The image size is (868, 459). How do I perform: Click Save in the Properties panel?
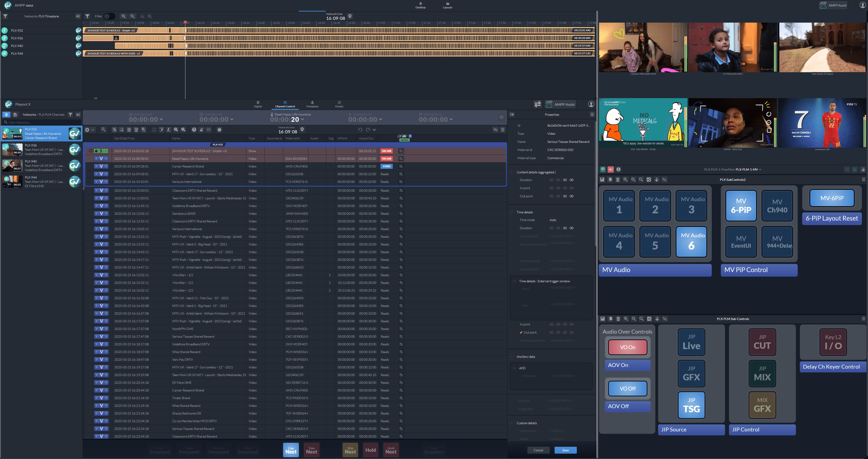565,450
